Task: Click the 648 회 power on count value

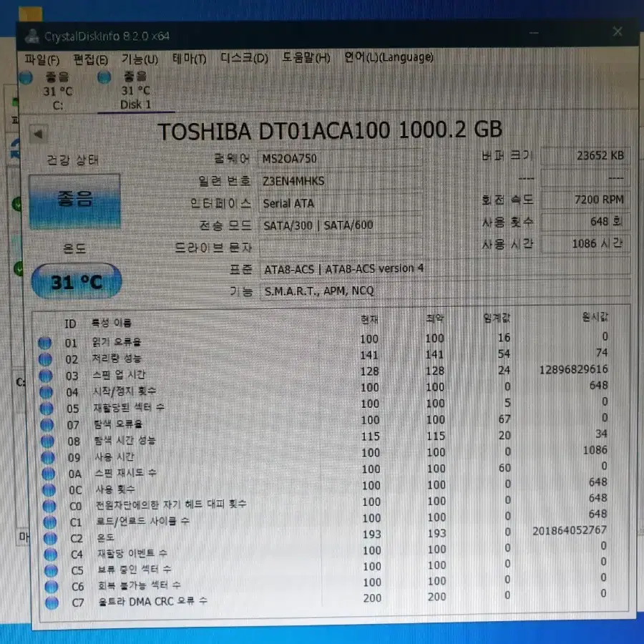Action: [x=585, y=222]
